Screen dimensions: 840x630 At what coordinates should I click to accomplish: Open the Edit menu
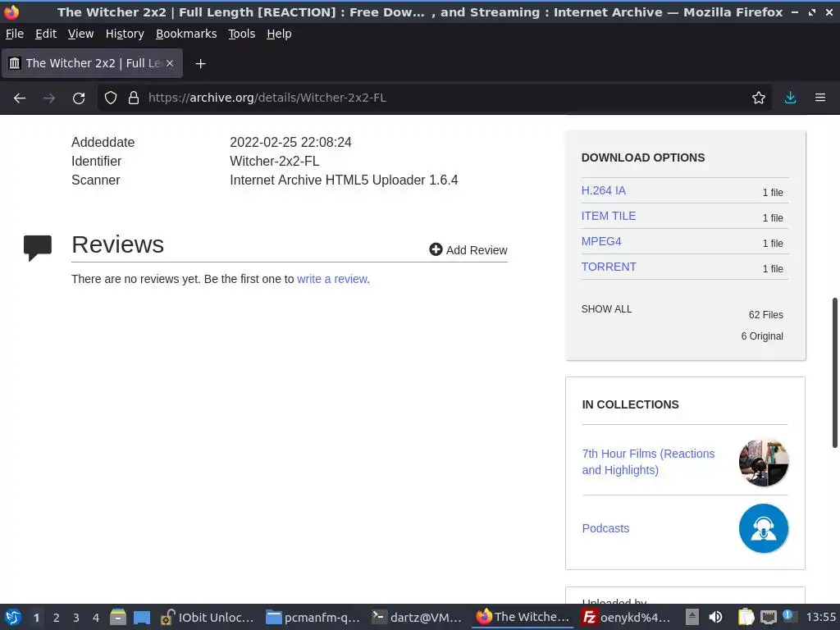(x=46, y=34)
